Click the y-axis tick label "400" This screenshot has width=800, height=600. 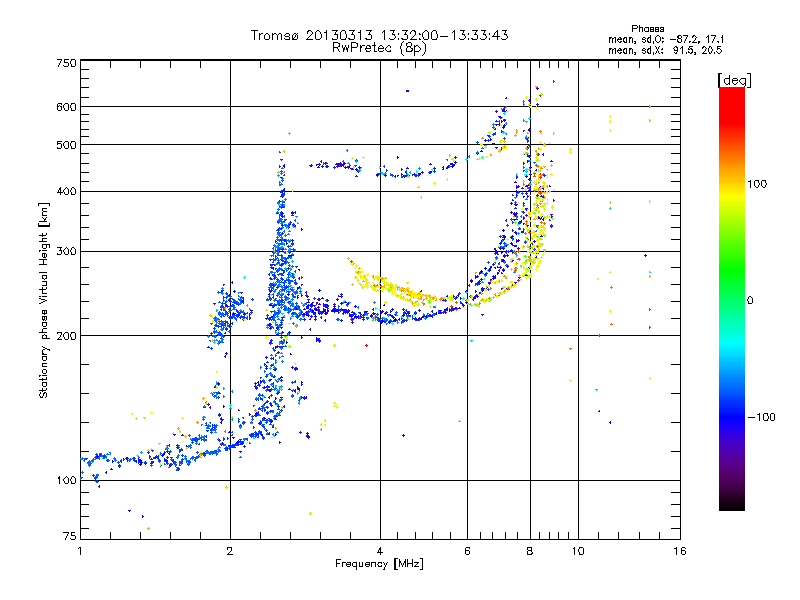(67, 192)
